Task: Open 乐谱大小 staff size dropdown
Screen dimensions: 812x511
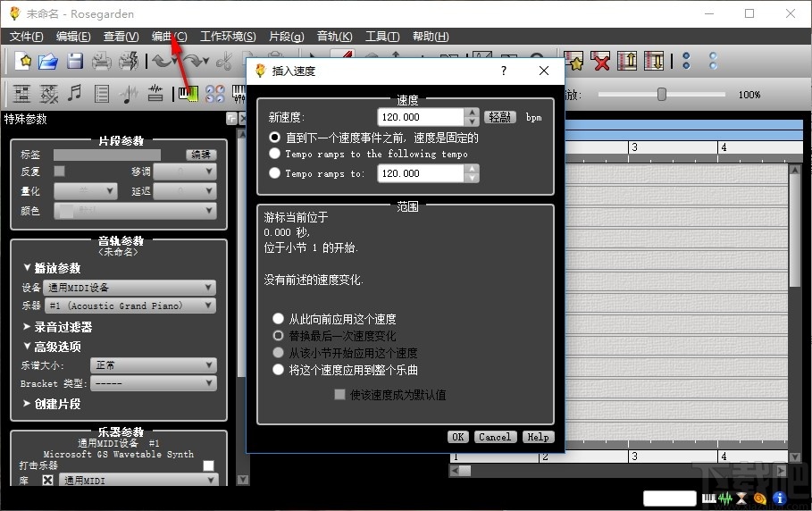Action: 154,365
